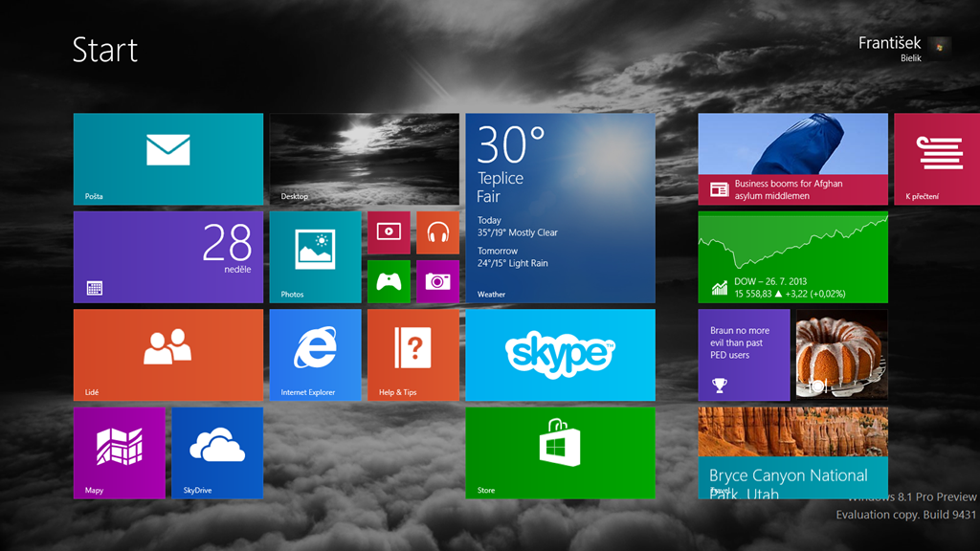Open the SkyDrive tile

pyautogui.click(x=217, y=452)
